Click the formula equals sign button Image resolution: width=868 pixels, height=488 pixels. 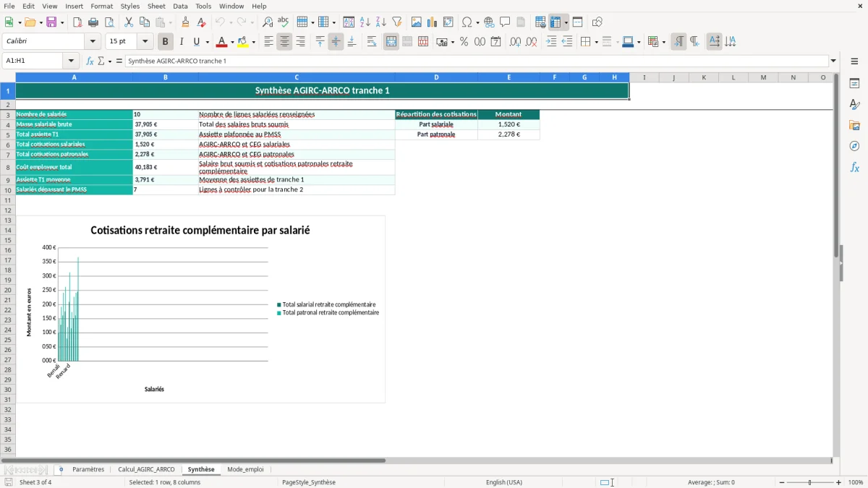[119, 61]
